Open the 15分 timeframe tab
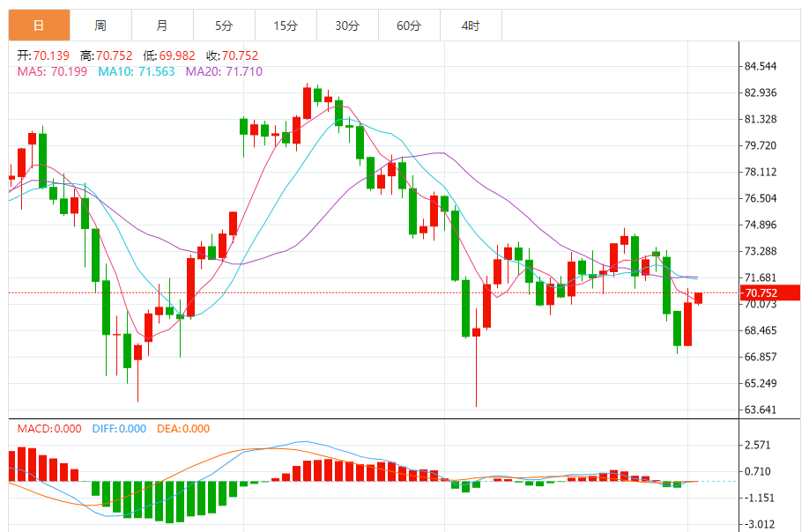The image size is (809, 532). tap(286, 26)
